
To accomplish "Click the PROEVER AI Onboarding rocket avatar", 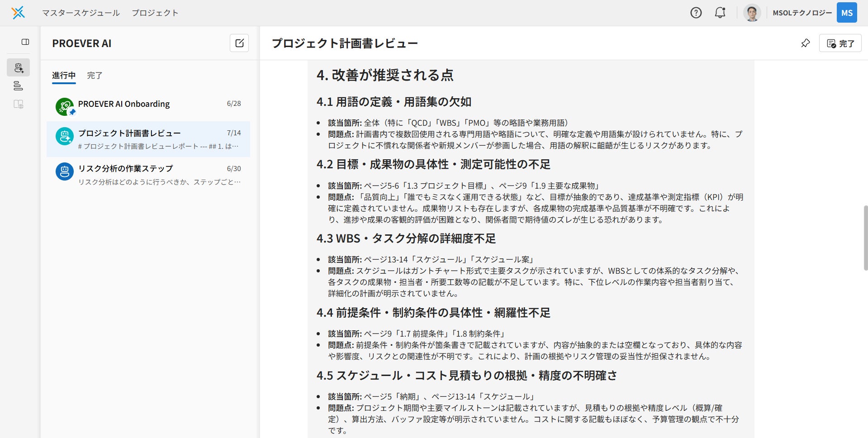I will (x=65, y=107).
